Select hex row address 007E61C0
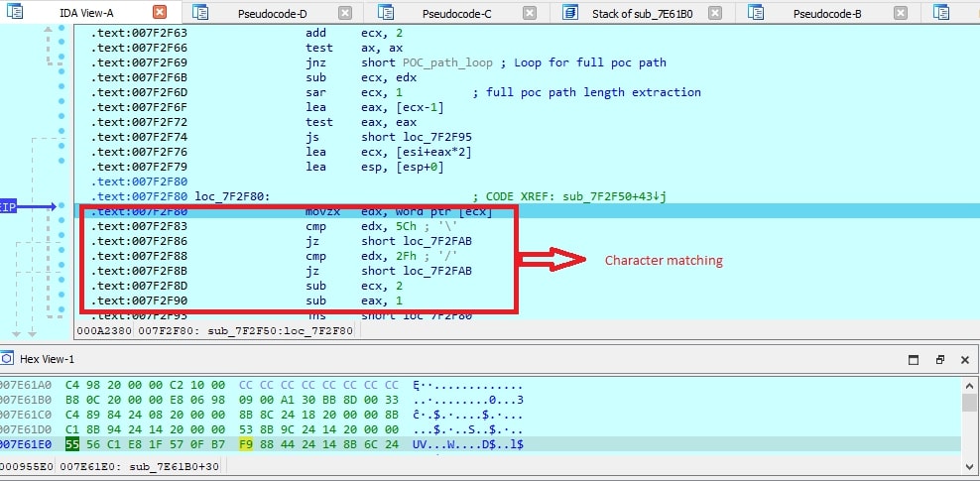Screen dimensions: 980x481 26,415
